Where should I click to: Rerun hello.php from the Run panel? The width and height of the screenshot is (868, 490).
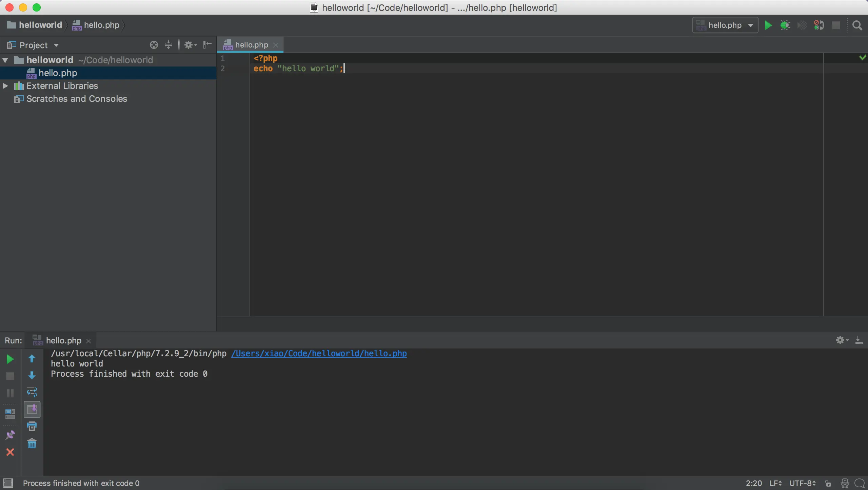click(10, 359)
